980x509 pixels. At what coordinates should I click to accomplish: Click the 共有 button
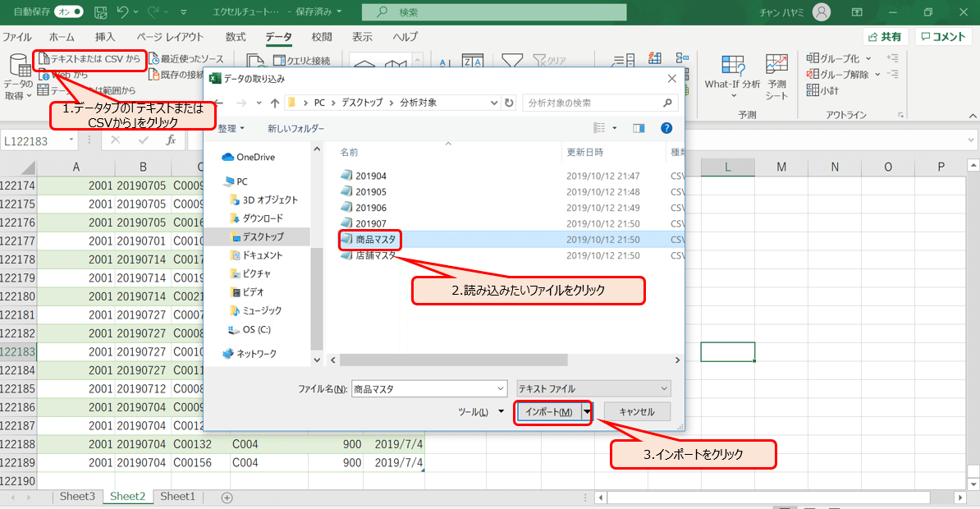click(885, 37)
